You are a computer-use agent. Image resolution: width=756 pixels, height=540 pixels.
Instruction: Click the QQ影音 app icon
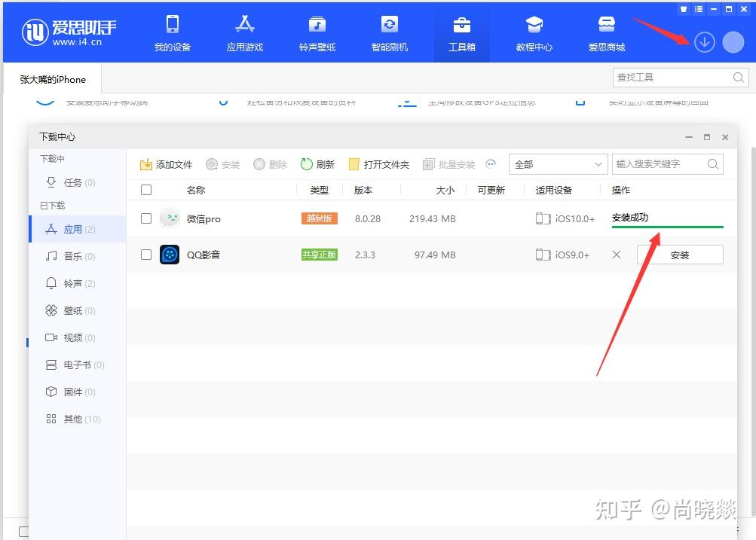click(170, 255)
